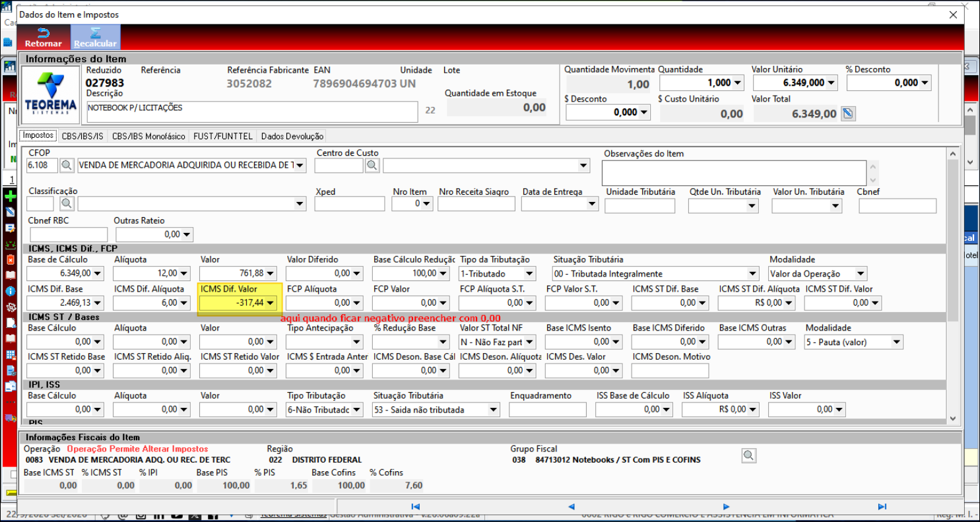Click the Grupo Fiscal search icon
Image resolution: width=980 pixels, height=522 pixels.
tap(748, 455)
